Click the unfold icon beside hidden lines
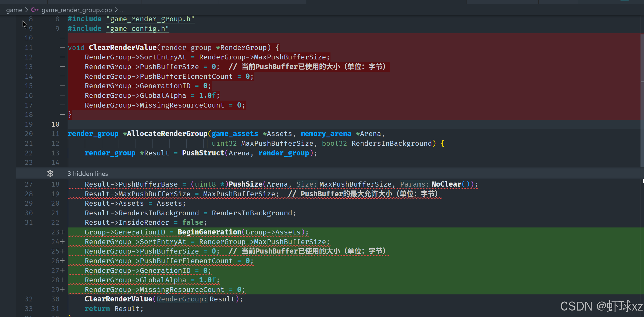 click(x=50, y=174)
